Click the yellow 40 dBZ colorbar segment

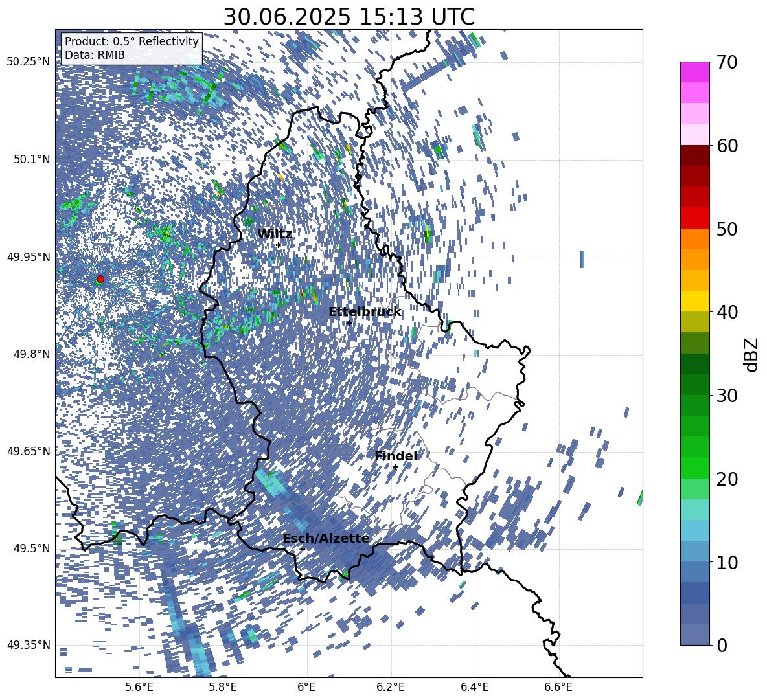point(694,301)
